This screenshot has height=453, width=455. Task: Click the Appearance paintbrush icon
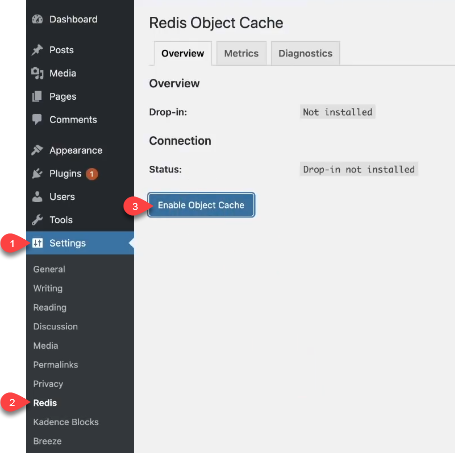[x=37, y=150]
